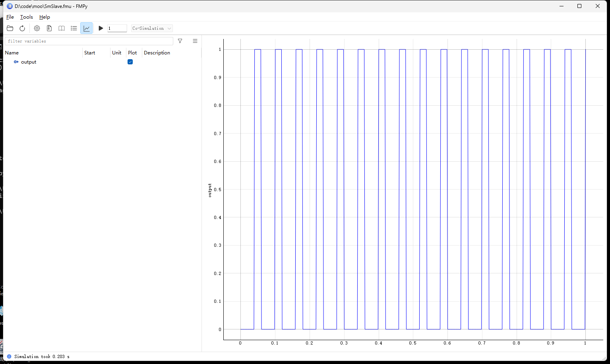Open the Tools menu
Image resolution: width=610 pixels, height=364 pixels.
click(27, 17)
